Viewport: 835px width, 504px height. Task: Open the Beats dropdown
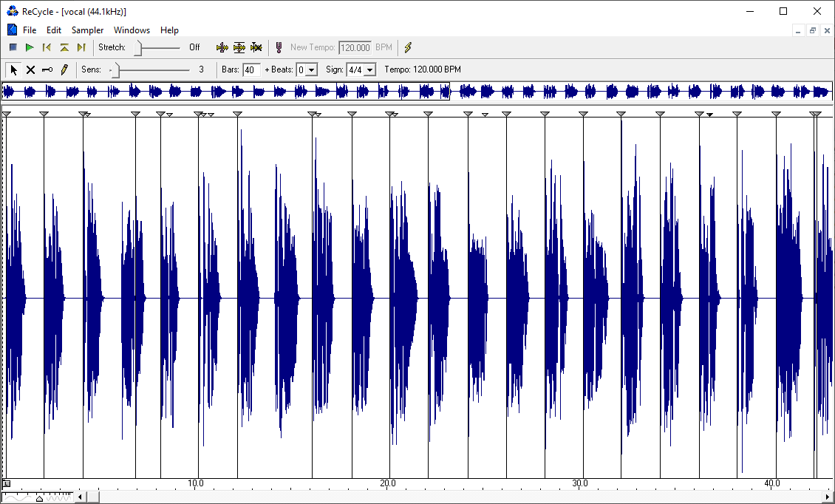[x=311, y=70]
